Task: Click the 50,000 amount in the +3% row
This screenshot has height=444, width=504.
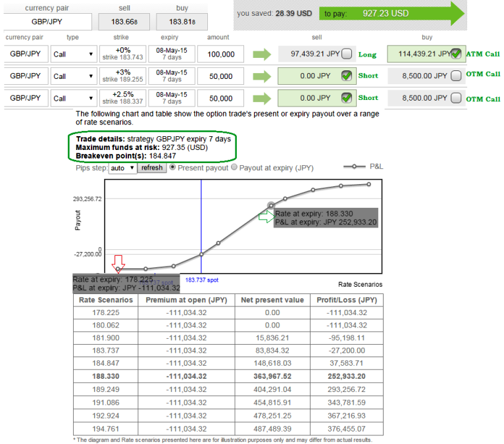Action: [221, 76]
